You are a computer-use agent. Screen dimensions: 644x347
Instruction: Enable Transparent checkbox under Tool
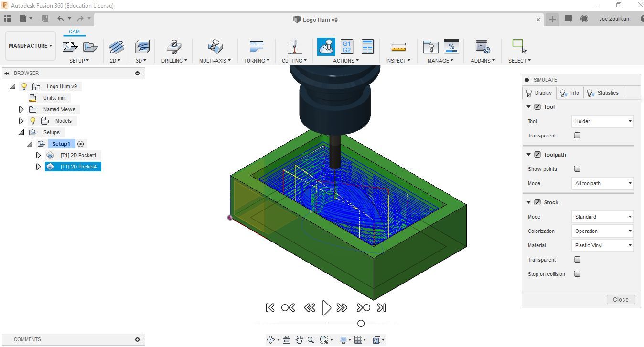coord(577,136)
